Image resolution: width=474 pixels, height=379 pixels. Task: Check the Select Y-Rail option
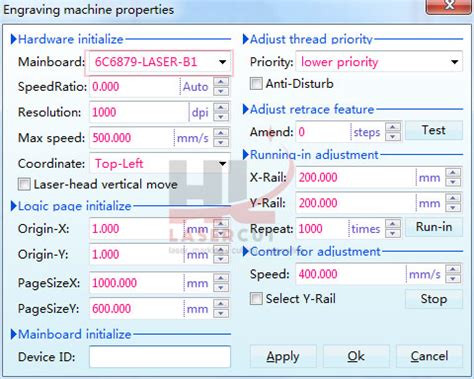click(256, 299)
